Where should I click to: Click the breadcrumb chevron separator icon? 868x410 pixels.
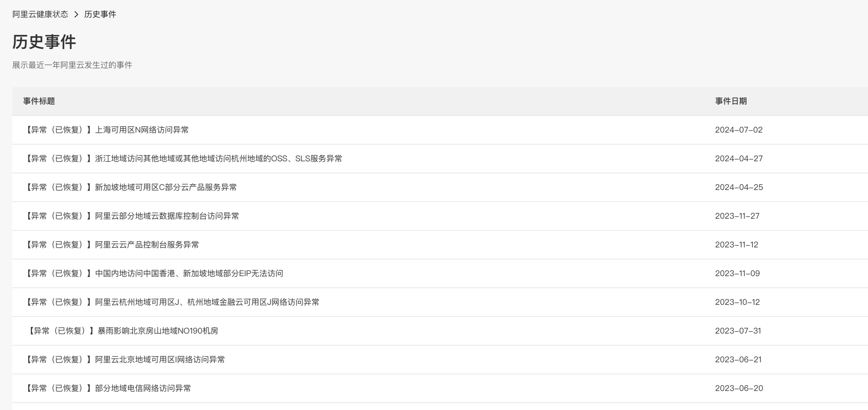coord(76,14)
